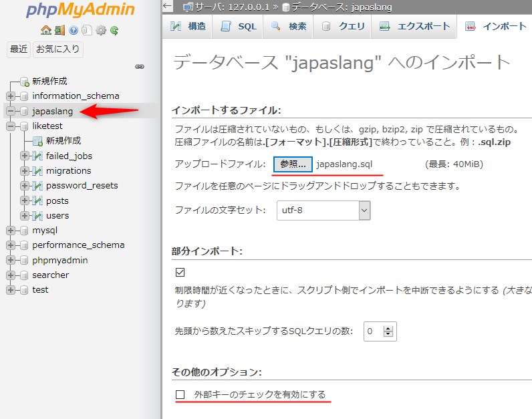Click the copy/docs page icon in sidebar
The height and width of the screenshot is (419, 532).
pyautogui.click(x=87, y=30)
